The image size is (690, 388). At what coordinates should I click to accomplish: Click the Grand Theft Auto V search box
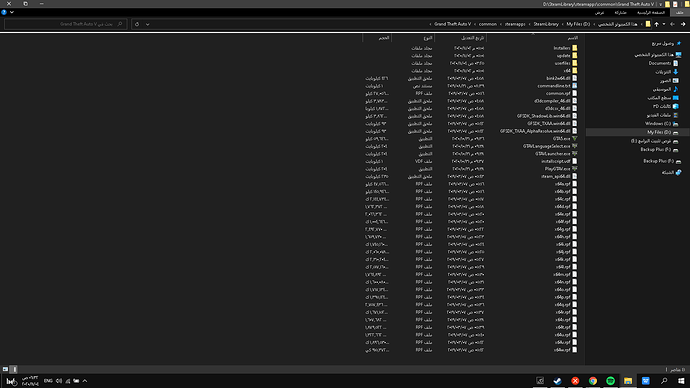point(65,24)
